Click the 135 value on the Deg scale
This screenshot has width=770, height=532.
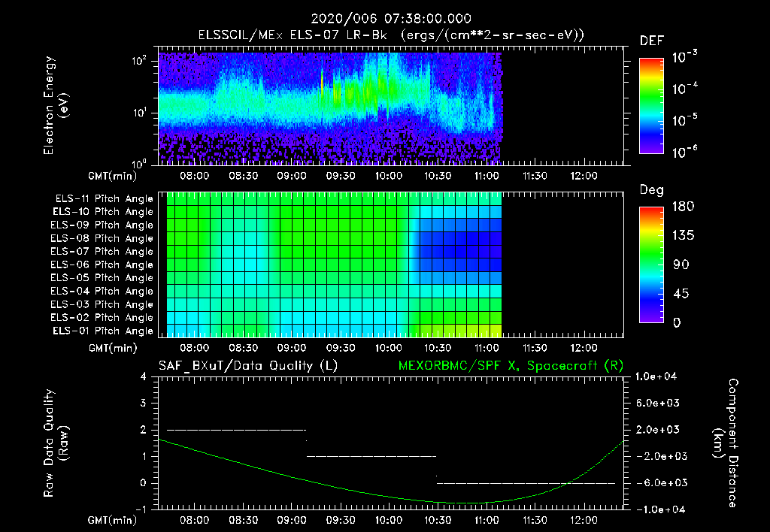coord(683,236)
